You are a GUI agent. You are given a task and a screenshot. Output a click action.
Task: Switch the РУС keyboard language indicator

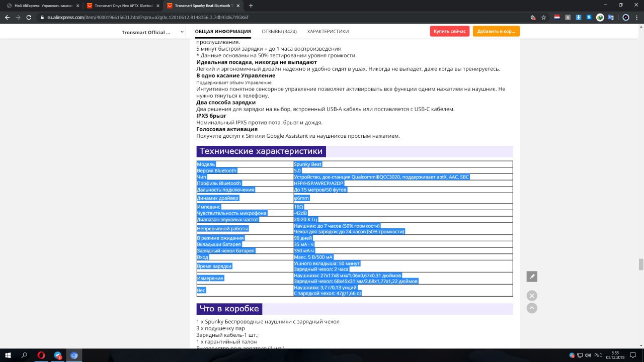pos(598,355)
